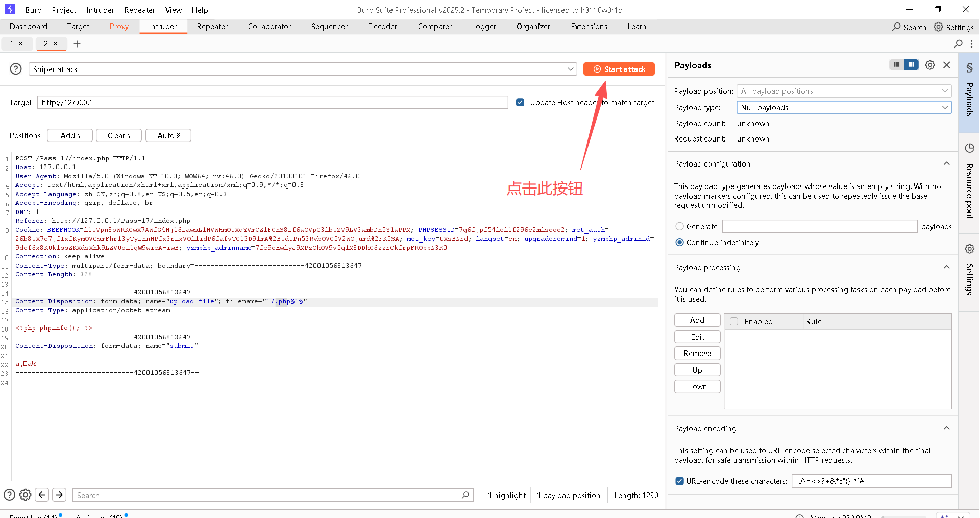This screenshot has height=518, width=980.
Task: Click the attack type help icon
Action: click(x=16, y=69)
